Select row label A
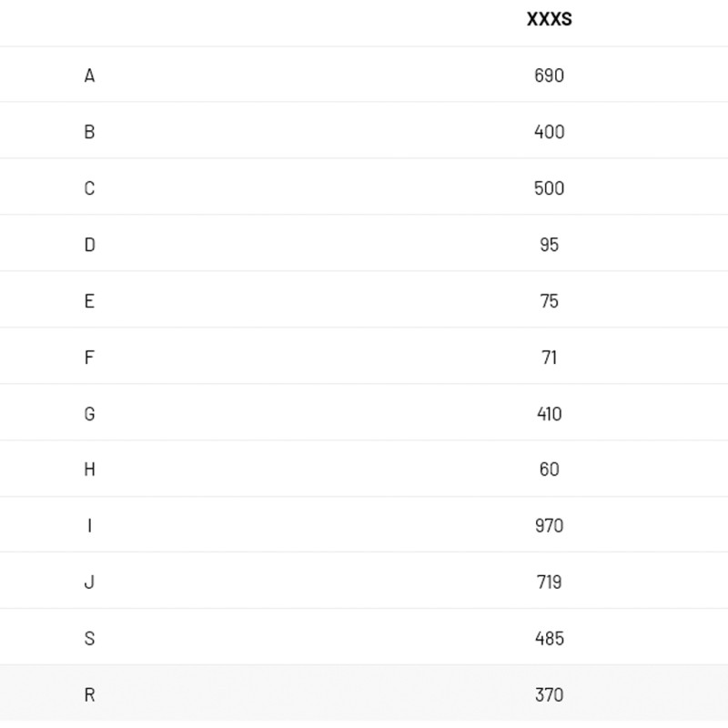 pyautogui.click(x=89, y=76)
